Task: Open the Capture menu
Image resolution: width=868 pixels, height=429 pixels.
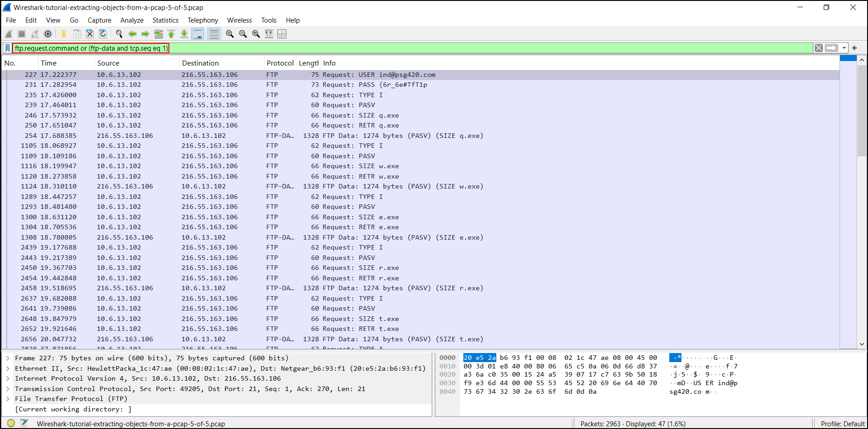Action: click(x=99, y=20)
